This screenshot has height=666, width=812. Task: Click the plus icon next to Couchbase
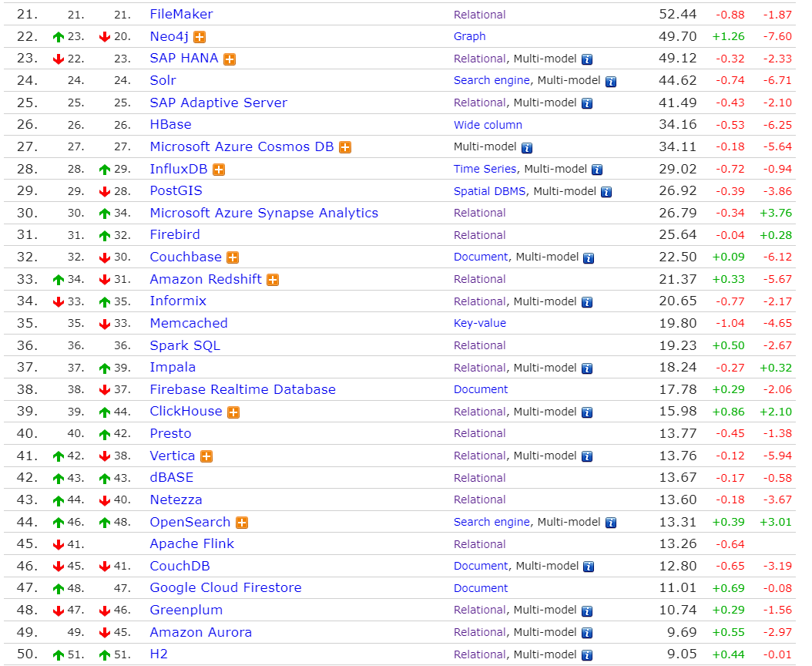point(233,257)
